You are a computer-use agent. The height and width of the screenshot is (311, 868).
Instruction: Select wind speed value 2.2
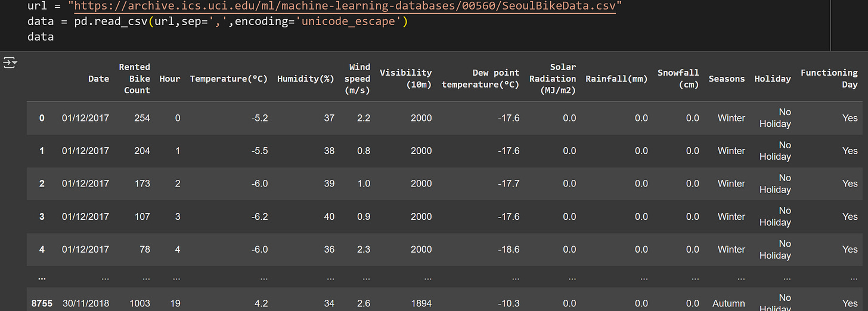[363, 118]
